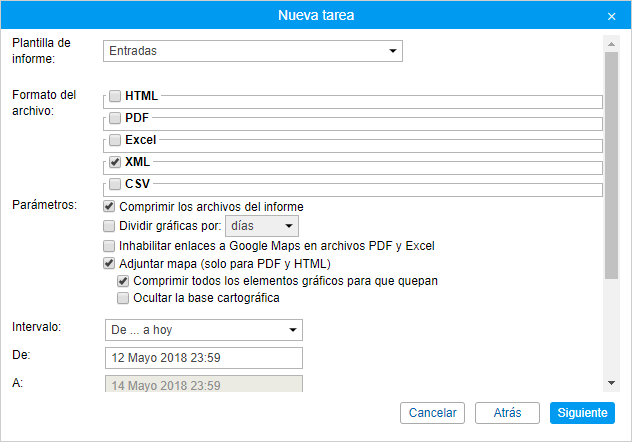The image size is (632, 442).
Task: Enable Ocultar la base cartográfica
Action: (x=123, y=298)
